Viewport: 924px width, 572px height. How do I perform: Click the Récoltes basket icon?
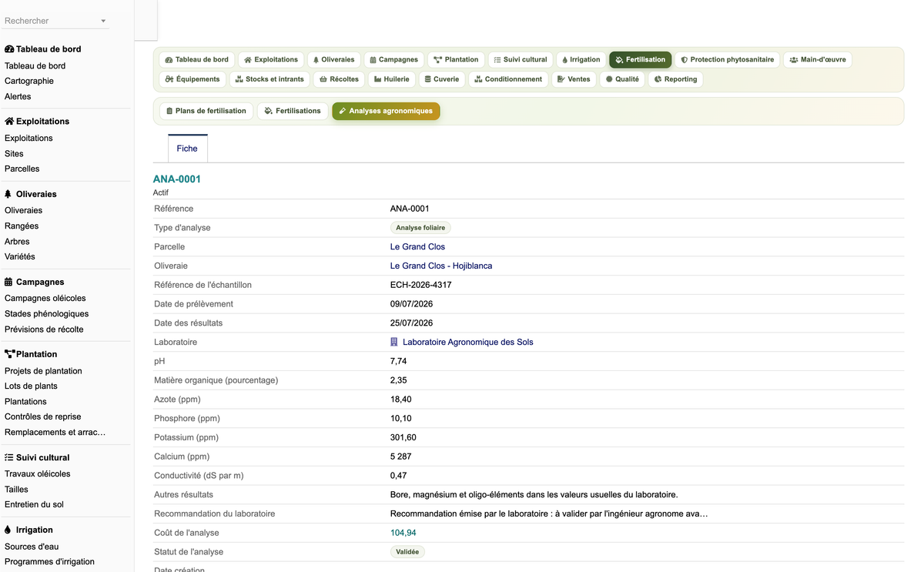coord(323,79)
